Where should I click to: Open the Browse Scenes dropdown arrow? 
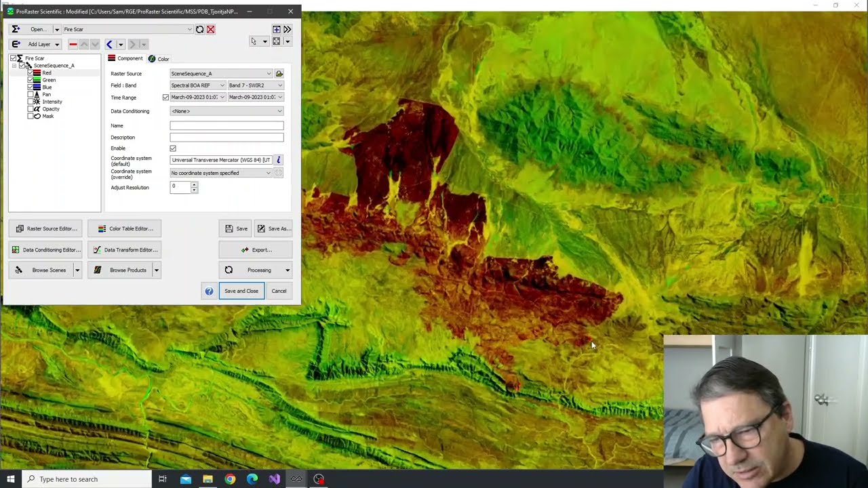coord(77,270)
